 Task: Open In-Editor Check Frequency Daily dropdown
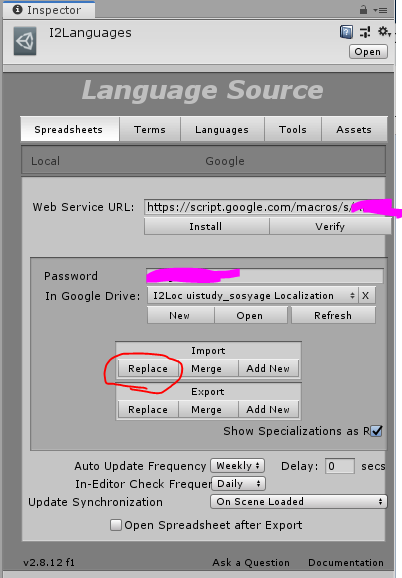click(238, 484)
